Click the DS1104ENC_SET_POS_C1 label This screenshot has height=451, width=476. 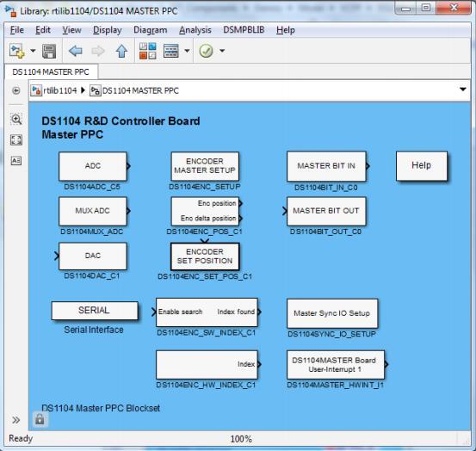(205, 276)
